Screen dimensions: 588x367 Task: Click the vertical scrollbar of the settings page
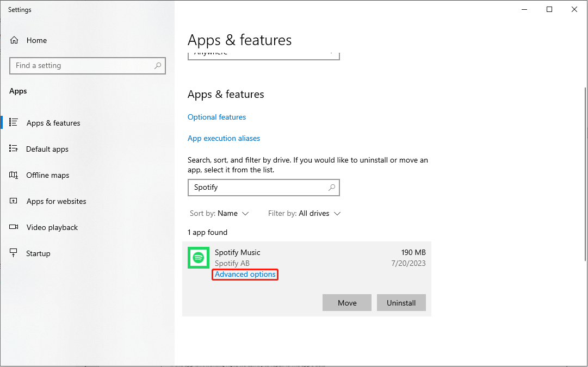pos(585,173)
